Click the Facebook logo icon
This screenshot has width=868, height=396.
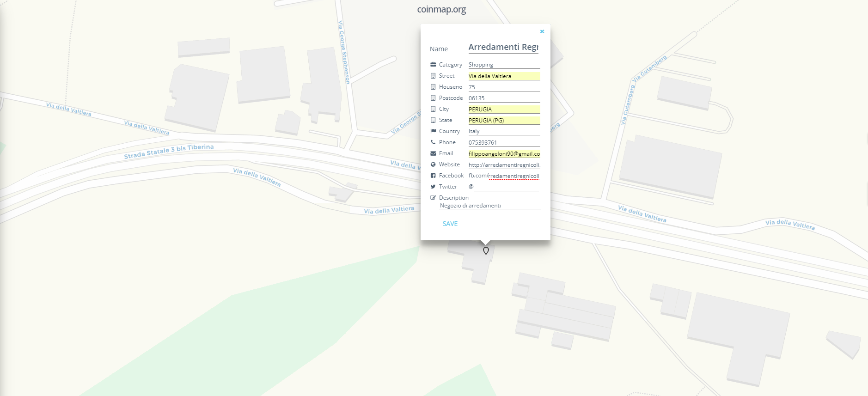[x=433, y=176]
